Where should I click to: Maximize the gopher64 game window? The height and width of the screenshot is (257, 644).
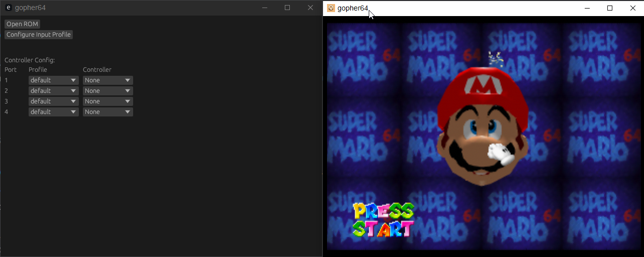tap(610, 8)
